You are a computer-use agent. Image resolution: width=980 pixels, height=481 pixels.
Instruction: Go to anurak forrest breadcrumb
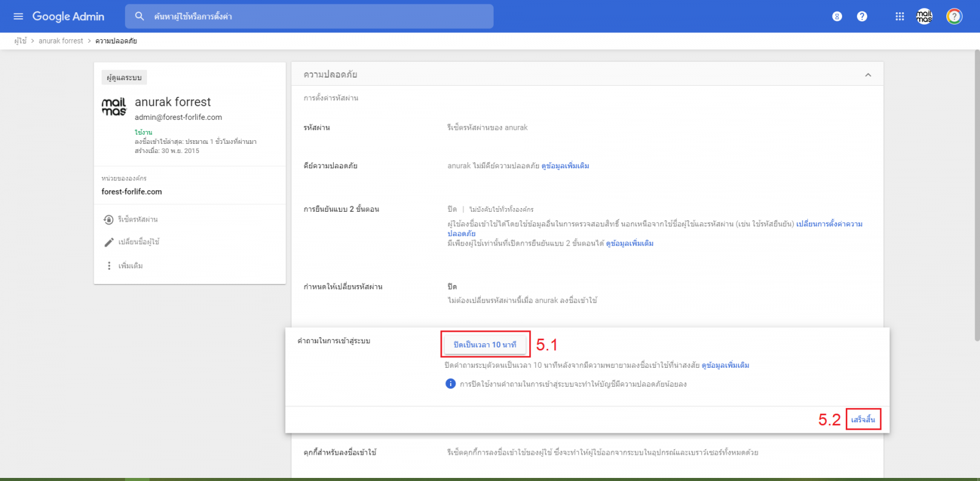point(61,41)
